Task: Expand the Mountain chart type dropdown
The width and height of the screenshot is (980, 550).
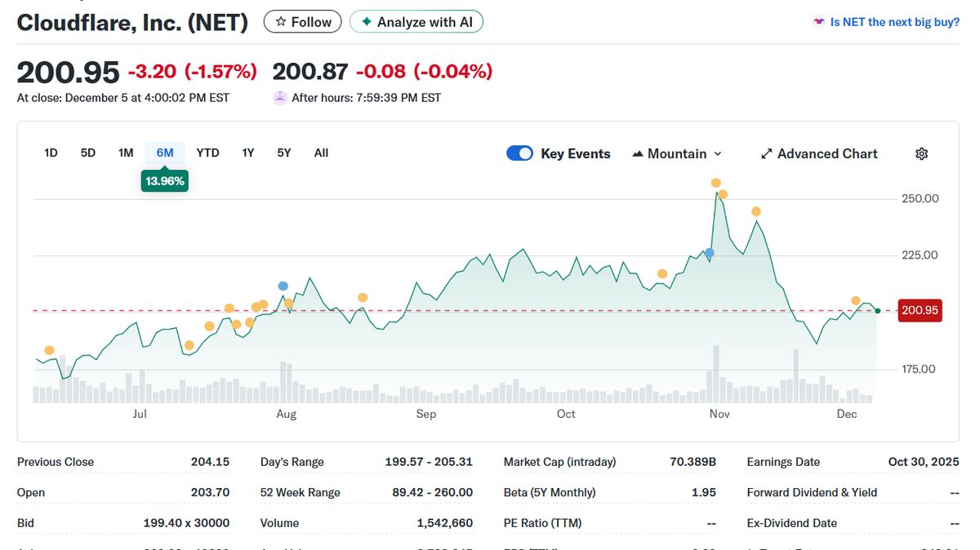Action: [x=677, y=154]
